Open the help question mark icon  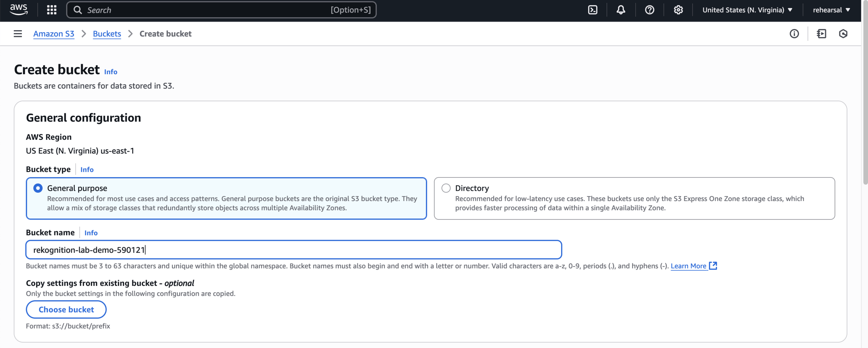650,10
